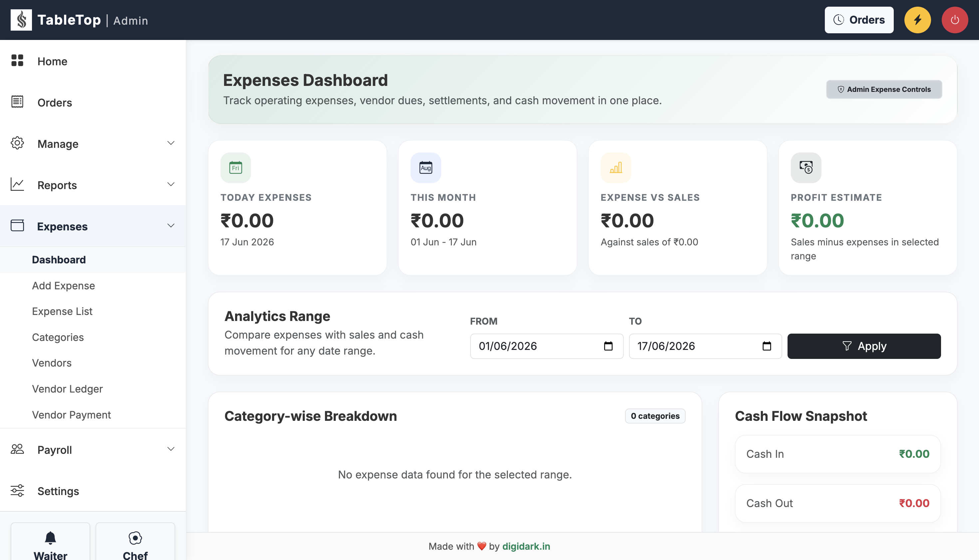
Task: Click the Chef fried egg icon
Action: point(135,538)
